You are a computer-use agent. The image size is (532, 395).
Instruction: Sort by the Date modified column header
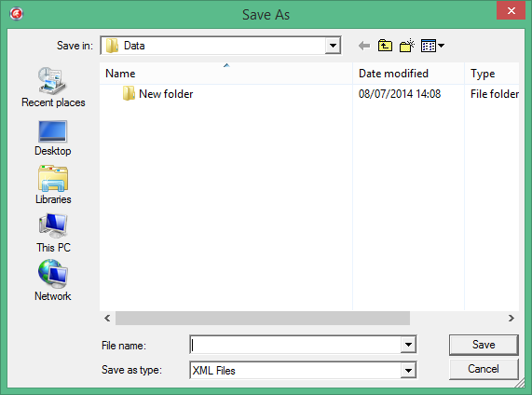pyautogui.click(x=408, y=74)
